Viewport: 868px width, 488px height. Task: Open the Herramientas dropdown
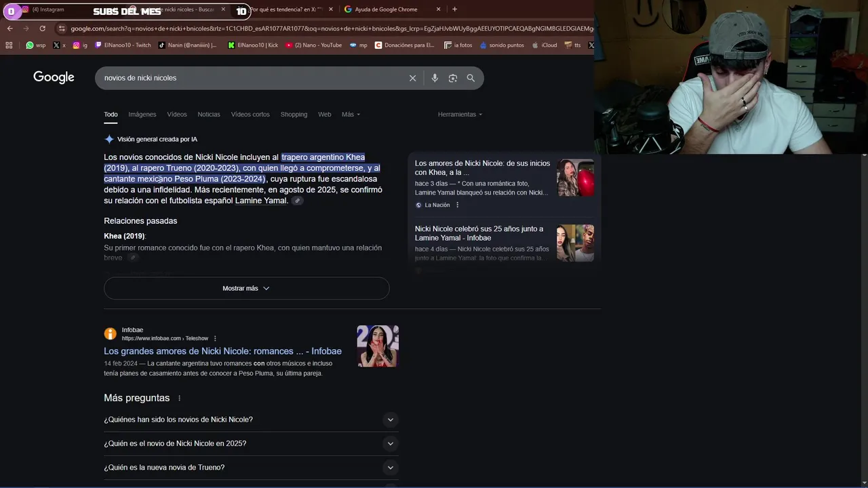pos(460,115)
